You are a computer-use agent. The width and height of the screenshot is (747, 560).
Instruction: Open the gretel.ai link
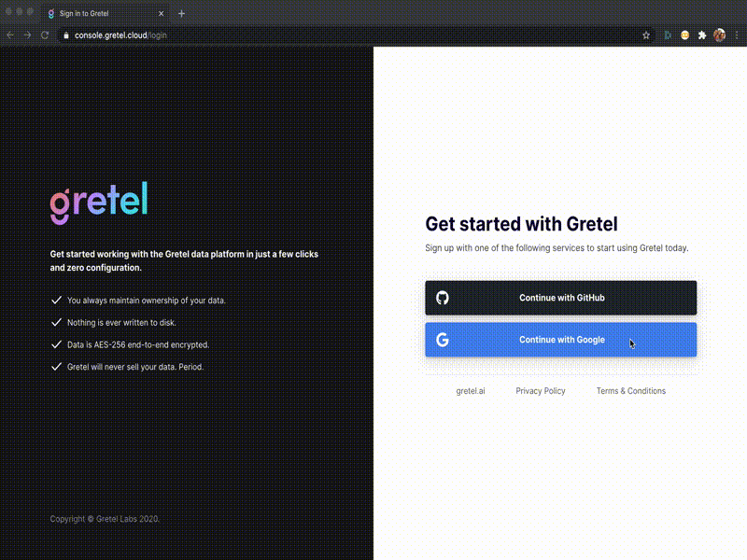pyautogui.click(x=471, y=391)
